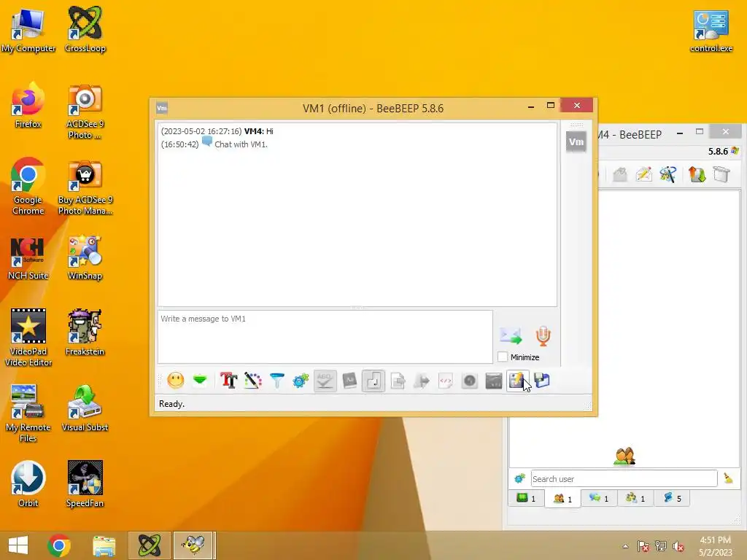Compose message with envelope pencil icon, main window
Viewport: 747px width, 560px height.
[644, 174]
